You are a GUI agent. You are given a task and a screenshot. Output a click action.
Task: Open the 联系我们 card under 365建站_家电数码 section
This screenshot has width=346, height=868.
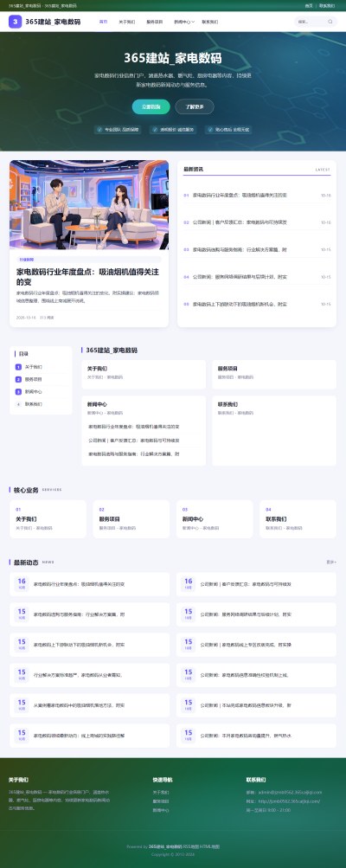tap(274, 430)
